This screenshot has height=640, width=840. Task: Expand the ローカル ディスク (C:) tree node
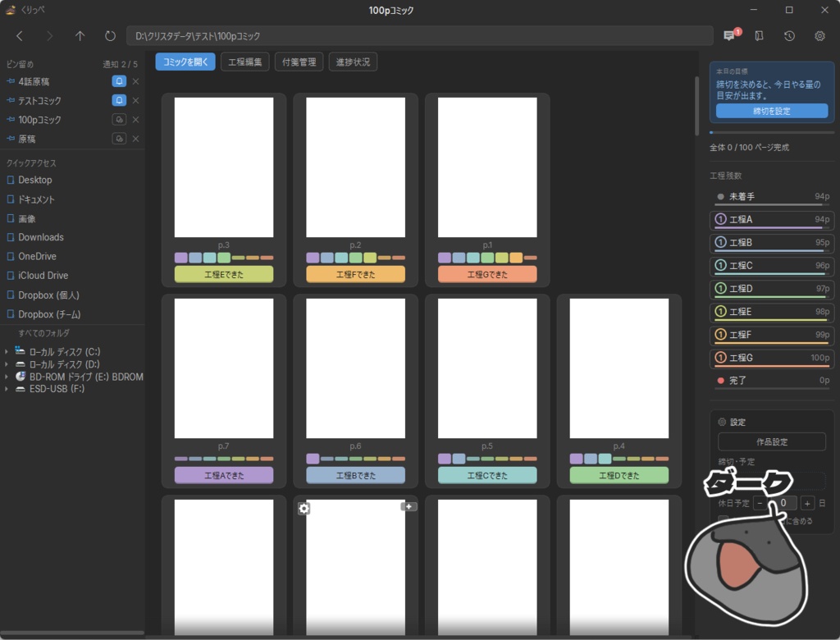(x=7, y=352)
